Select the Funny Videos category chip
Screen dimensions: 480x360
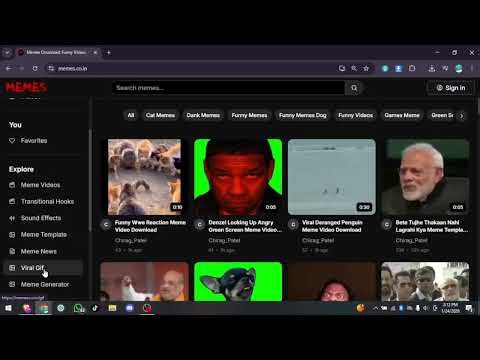coord(355,115)
